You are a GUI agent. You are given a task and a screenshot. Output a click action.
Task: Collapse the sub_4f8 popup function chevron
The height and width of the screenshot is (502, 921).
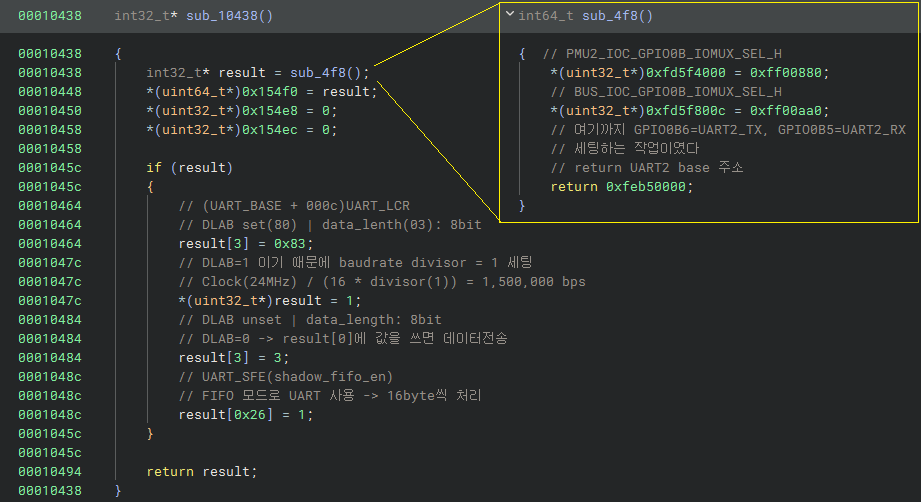pos(511,15)
